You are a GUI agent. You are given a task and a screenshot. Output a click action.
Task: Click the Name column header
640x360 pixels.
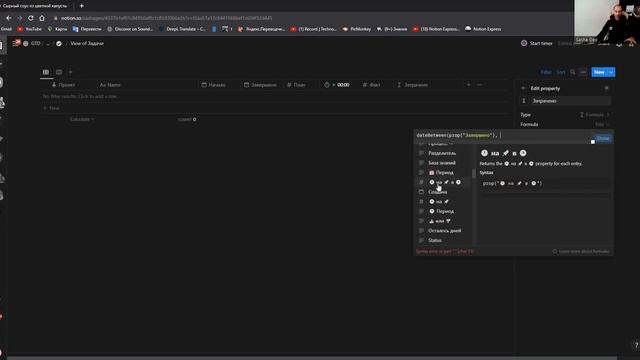[110, 85]
